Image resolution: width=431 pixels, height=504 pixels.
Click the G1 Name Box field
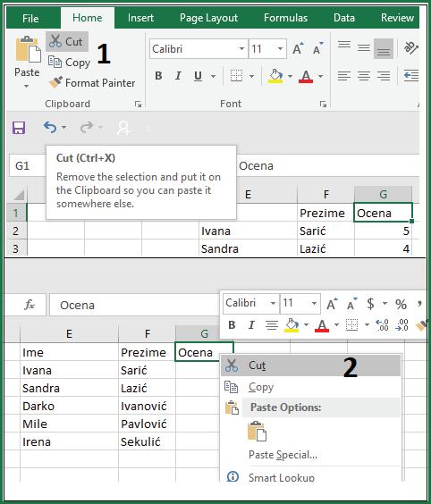28,165
